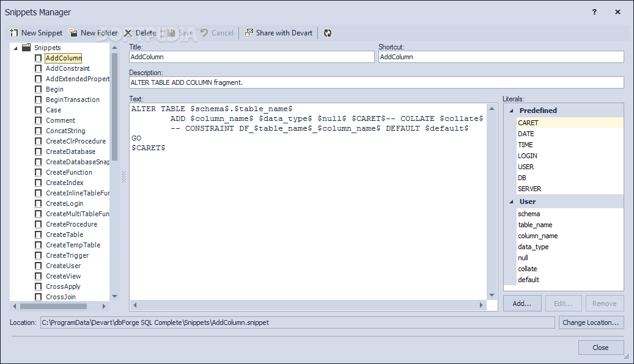Screen dimensions: 634x364
Task: Click the CreateLogin snippet icon
Action: pyautogui.click(x=39, y=203)
